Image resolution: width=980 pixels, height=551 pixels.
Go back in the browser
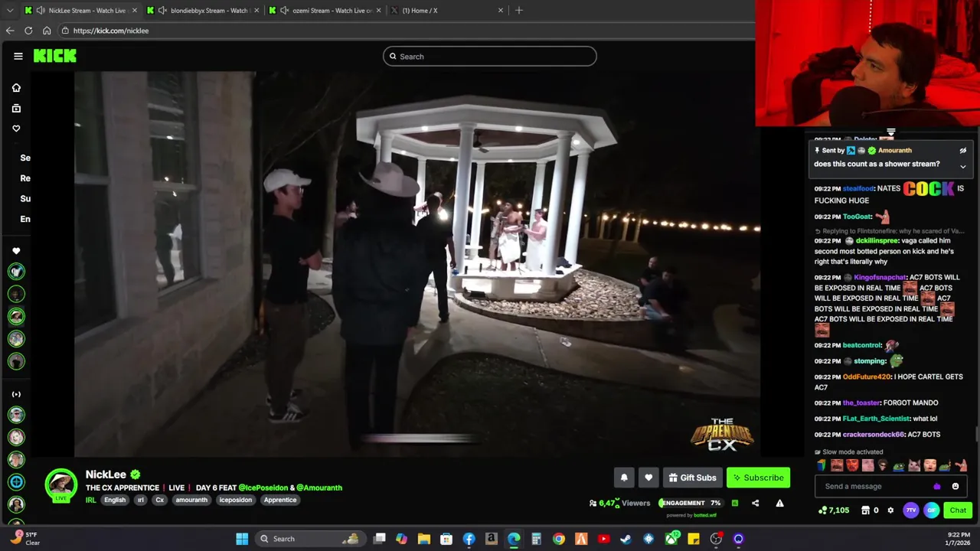(10, 31)
